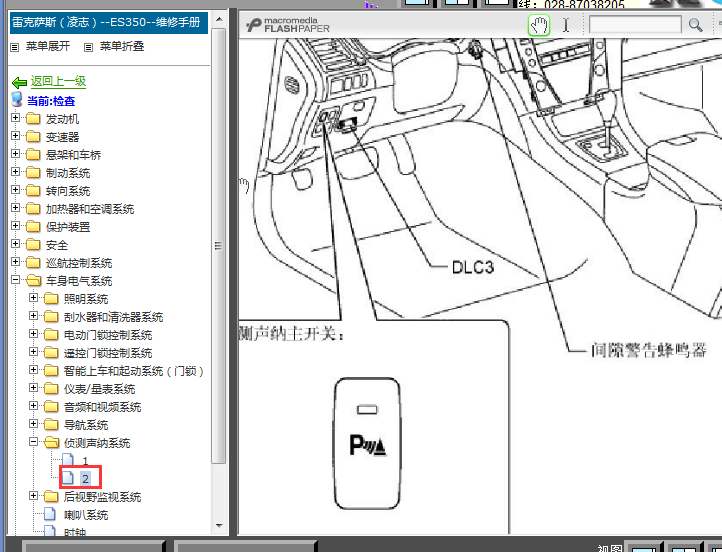722x552 pixels.
Task: Click the 照明系统 folder icon
Action: [51, 298]
